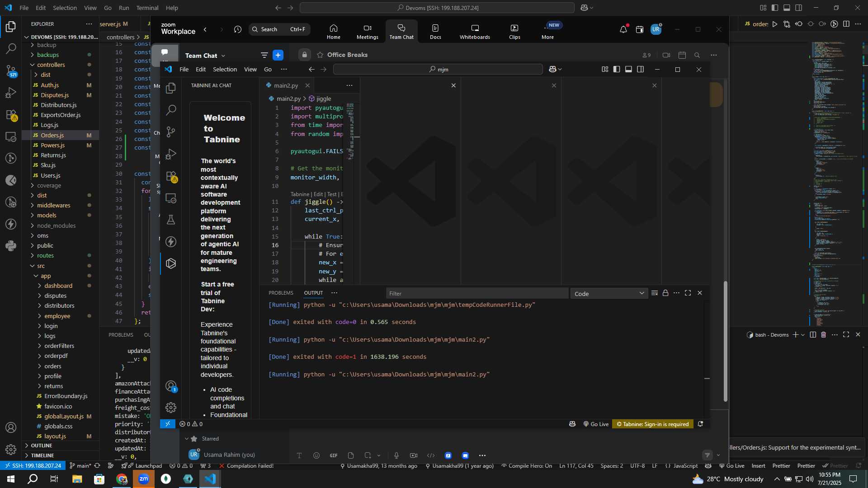Open JavaScript language mode selector
Screen dimensions: 868x488
[x=685, y=466]
